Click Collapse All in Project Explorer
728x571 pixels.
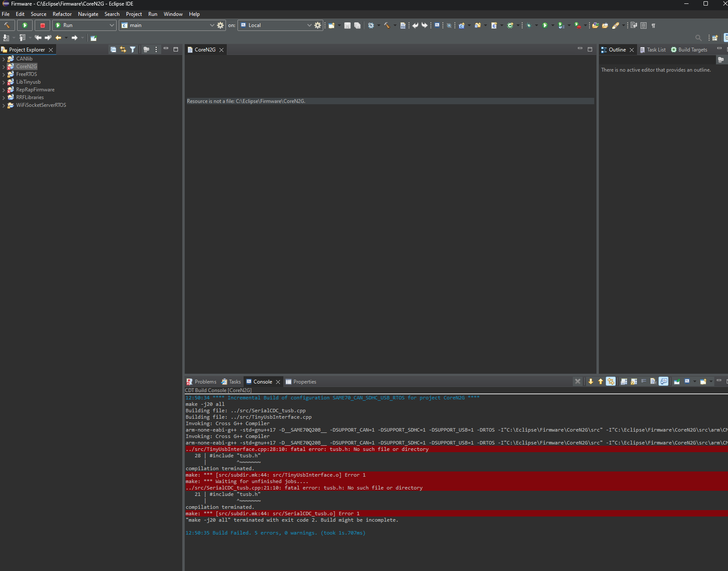point(113,49)
